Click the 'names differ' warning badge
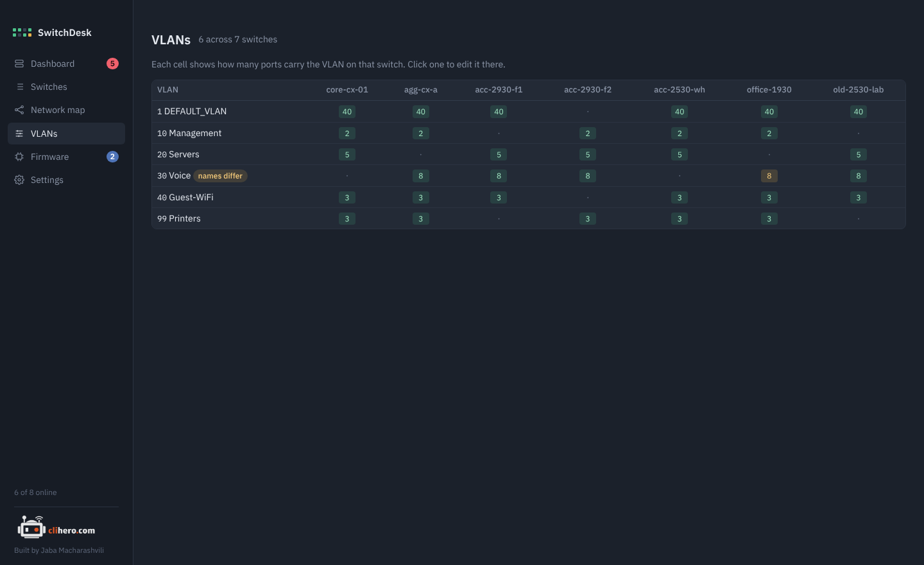Viewport: 924px width, 565px height. (220, 176)
